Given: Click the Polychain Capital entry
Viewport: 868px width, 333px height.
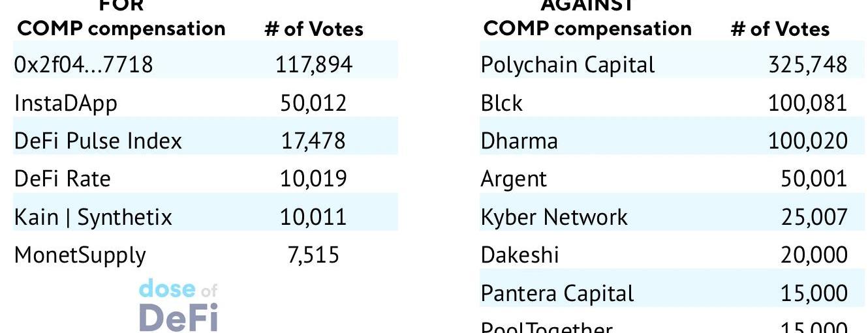Looking at the screenshot, I should [567, 65].
